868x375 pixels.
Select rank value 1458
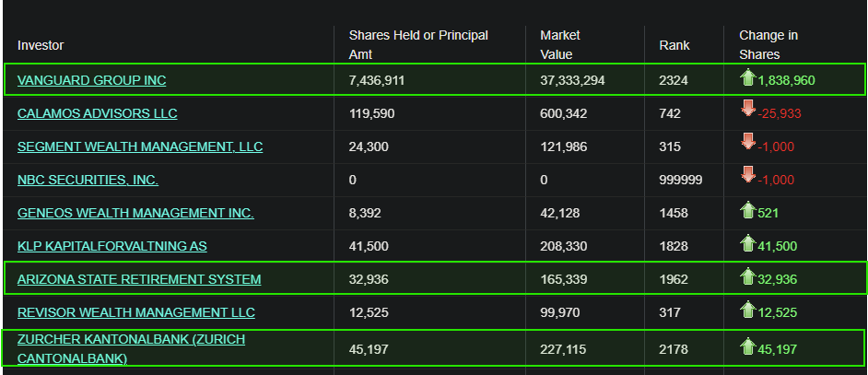674,214
